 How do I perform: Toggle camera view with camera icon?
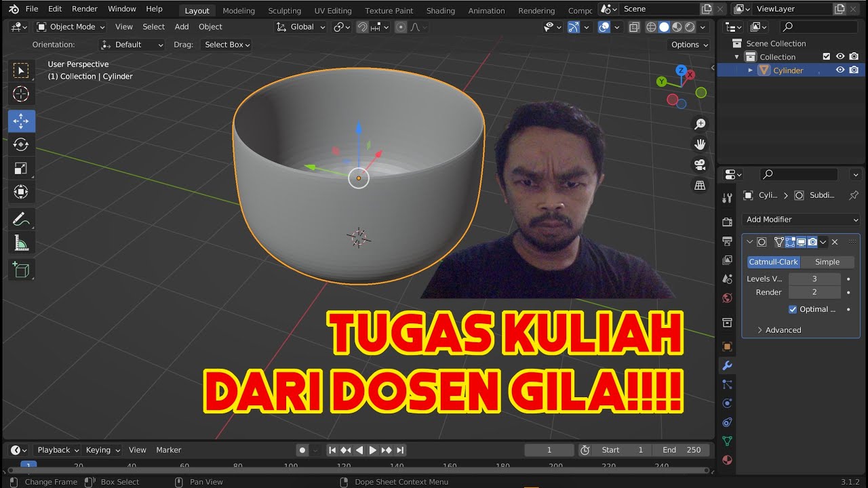click(x=700, y=165)
